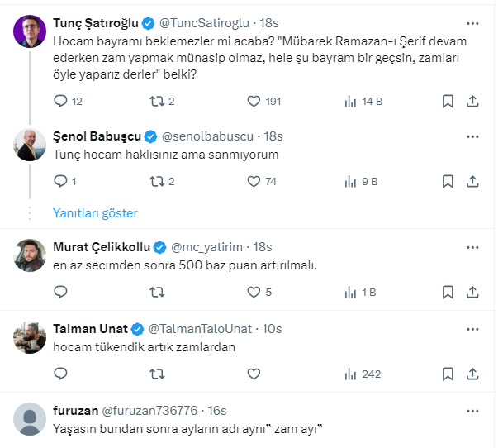Screen dimensions: 503x448
Task: Like Tunç Şatıroğlu's tweet with 191 likes
Action: [254, 101]
